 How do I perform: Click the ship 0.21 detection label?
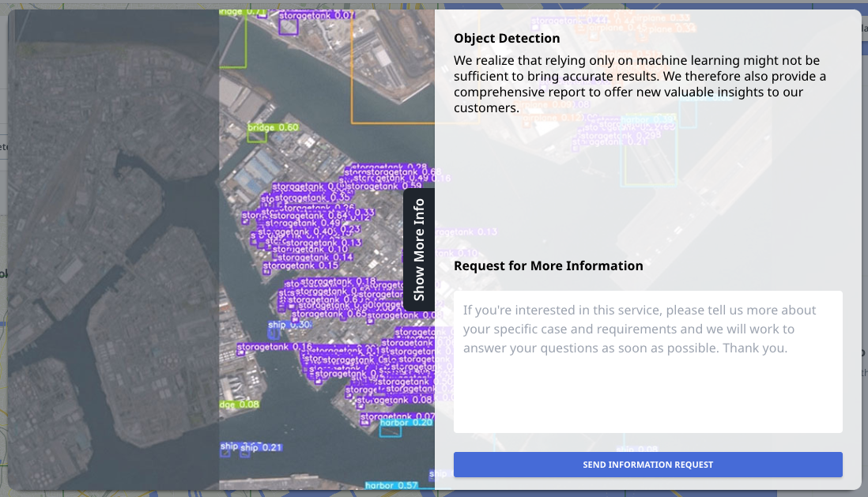point(261,447)
